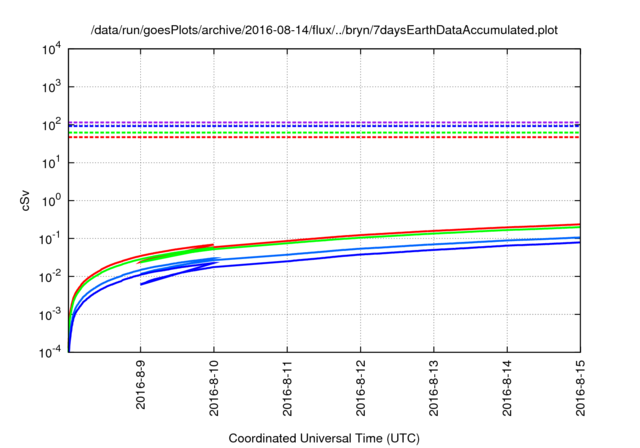Select the 2016-8-10 date tick label
The image size is (640, 448).
pyautogui.click(x=214, y=389)
